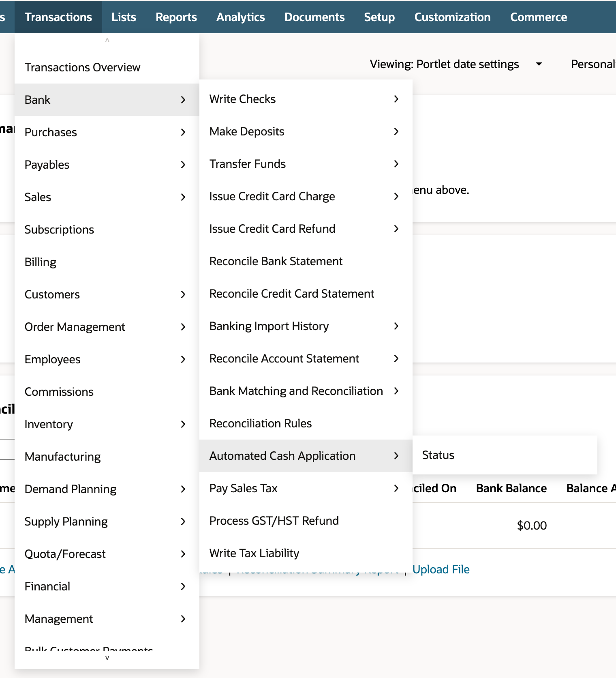Image resolution: width=616 pixels, height=678 pixels.
Task: Choose Reconcile Bank Statement
Action: point(306,261)
